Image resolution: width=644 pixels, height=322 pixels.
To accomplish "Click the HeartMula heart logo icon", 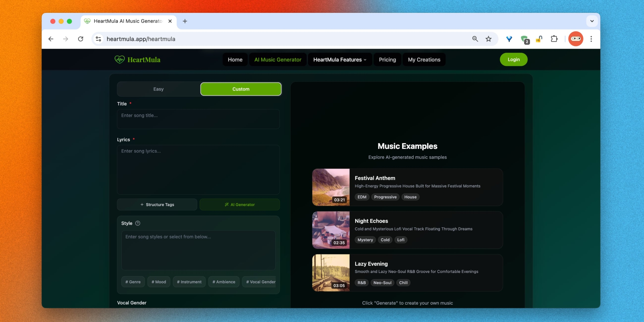I will pos(119,60).
